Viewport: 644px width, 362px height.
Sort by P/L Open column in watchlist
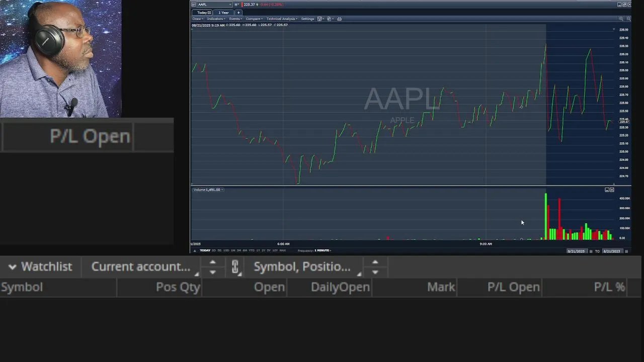pos(514,287)
